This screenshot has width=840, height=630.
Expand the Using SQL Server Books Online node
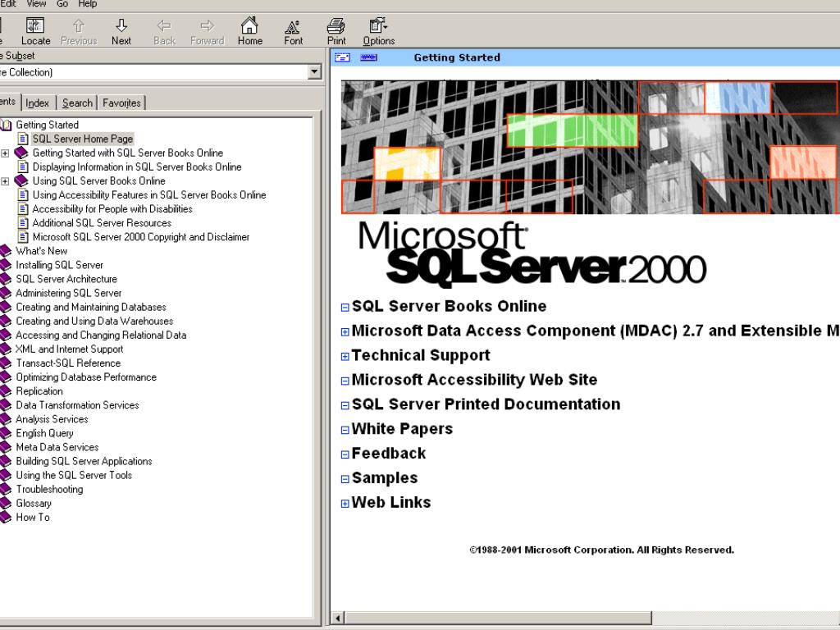(6, 181)
